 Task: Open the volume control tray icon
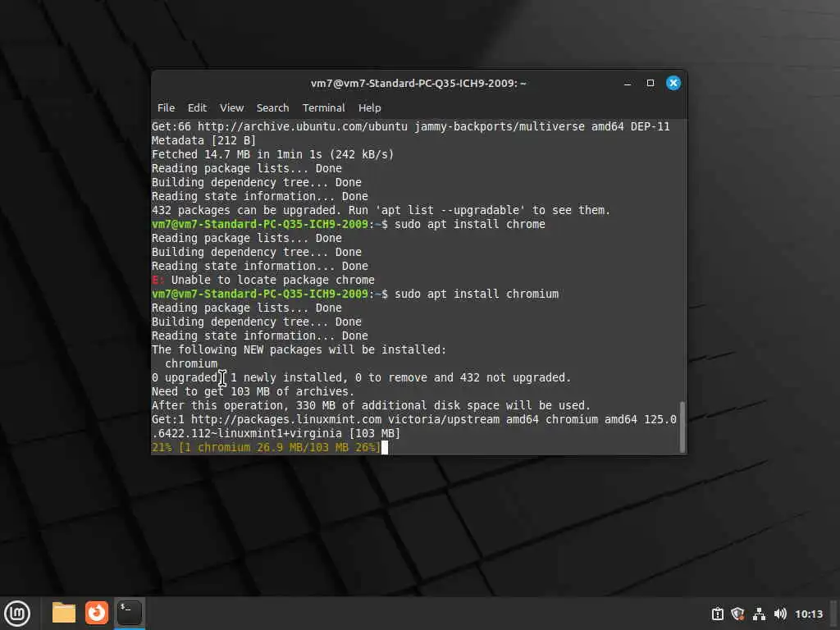(780, 614)
